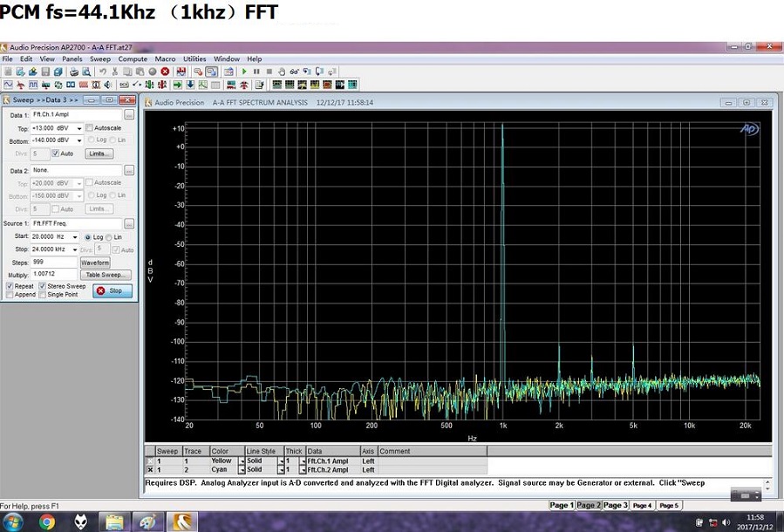Click the red stop icon in toolbar
The height and width of the screenshot is (532, 784).
(165, 72)
